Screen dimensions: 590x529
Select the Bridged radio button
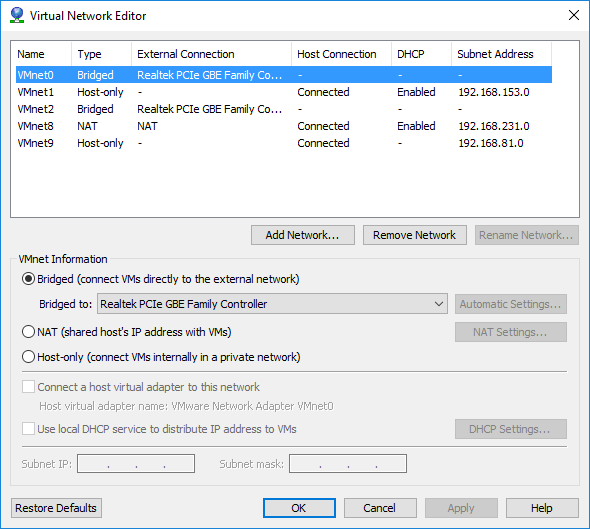29,279
